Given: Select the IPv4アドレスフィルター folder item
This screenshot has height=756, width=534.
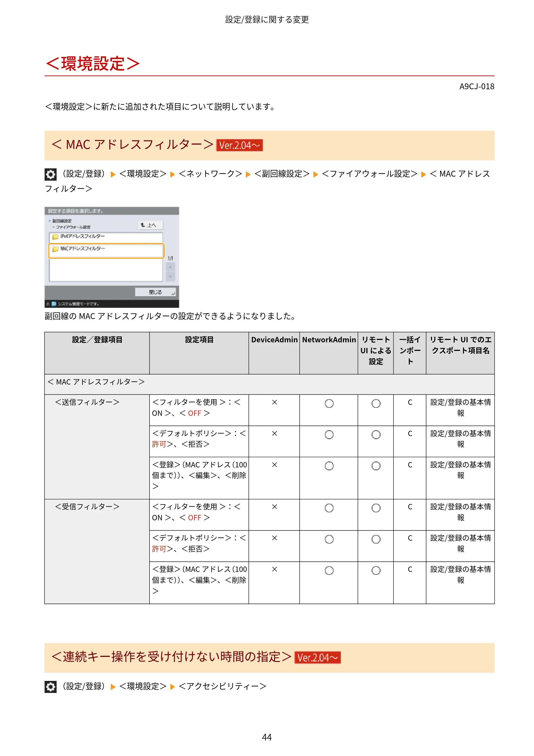Looking at the screenshot, I should (x=106, y=237).
